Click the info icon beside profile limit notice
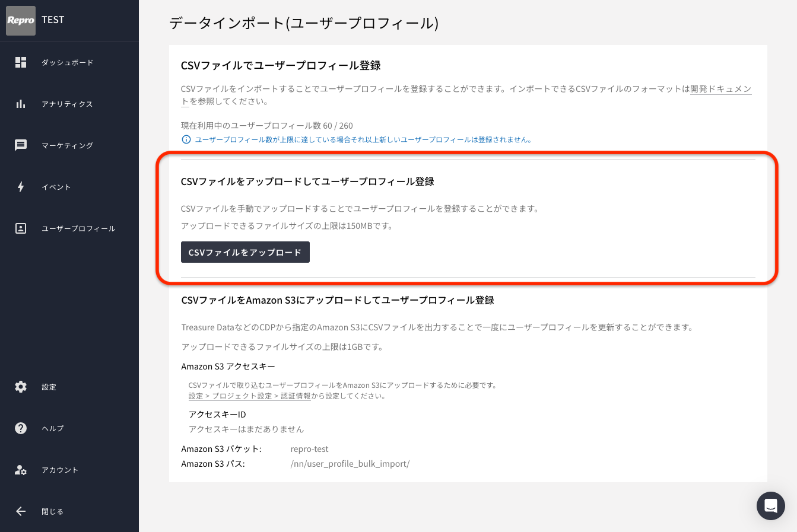Image resolution: width=797 pixels, height=532 pixels. pos(186,140)
